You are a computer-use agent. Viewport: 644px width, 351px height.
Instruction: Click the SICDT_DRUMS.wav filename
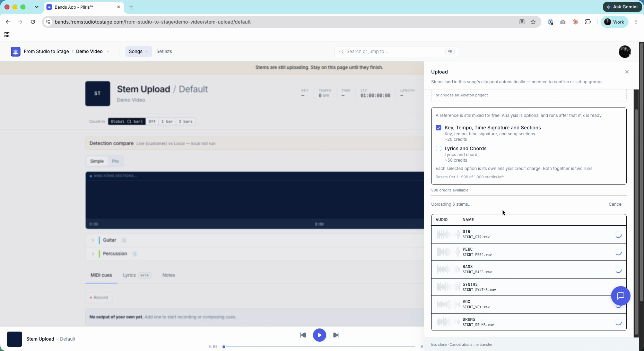click(478, 325)
